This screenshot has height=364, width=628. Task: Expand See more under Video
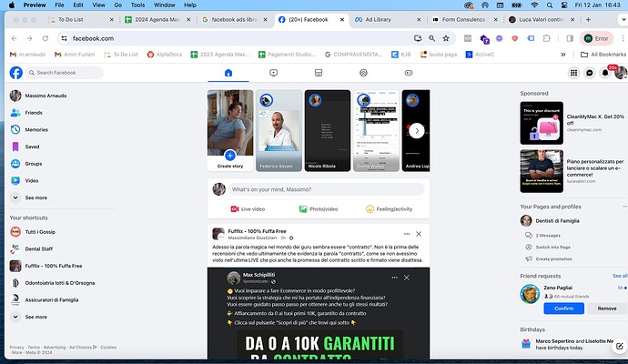coord(29,197)
